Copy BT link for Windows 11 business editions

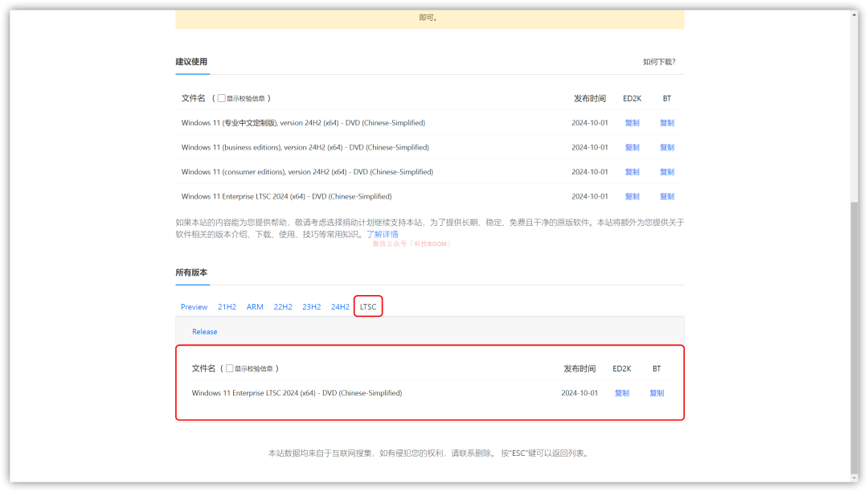pos(667,147)
